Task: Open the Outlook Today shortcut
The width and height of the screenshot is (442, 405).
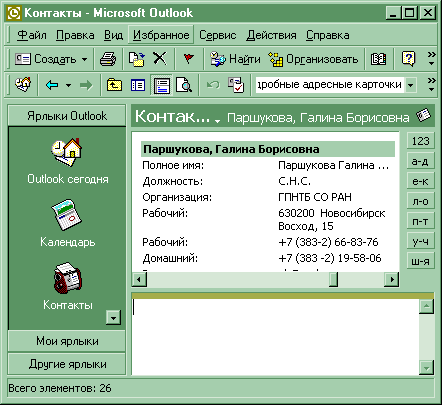Action: (x=68, y=161)
